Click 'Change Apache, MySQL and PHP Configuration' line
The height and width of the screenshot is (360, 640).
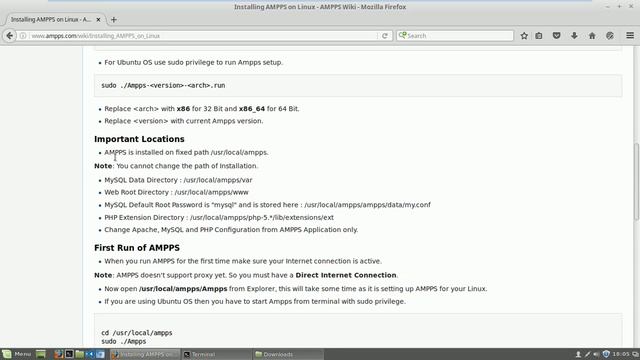[x=231, y=229]
